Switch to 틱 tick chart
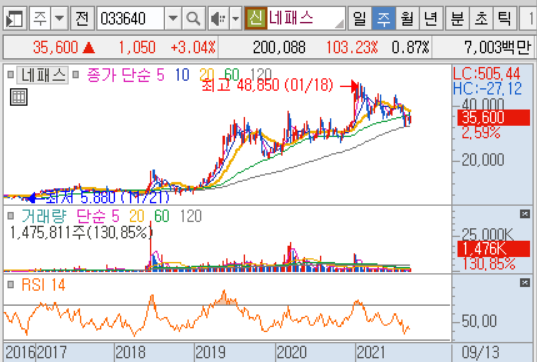Viewport: 537px width, 362px height. tap(505, 18)
